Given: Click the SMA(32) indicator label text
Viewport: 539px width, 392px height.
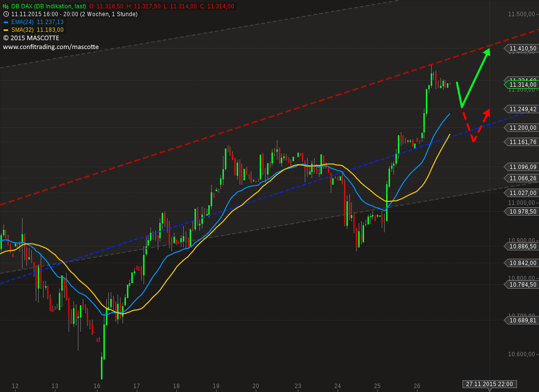Looking at the screenshot, I should [23, 30].
